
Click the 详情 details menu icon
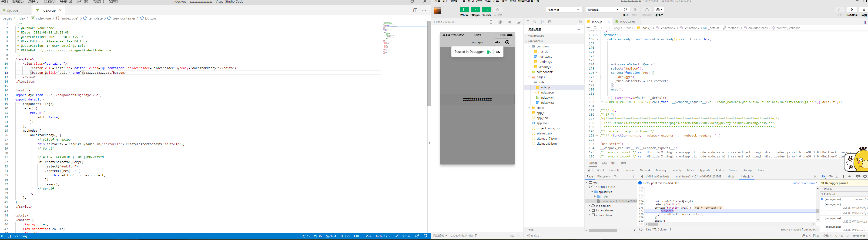click(x=864, y=10)
